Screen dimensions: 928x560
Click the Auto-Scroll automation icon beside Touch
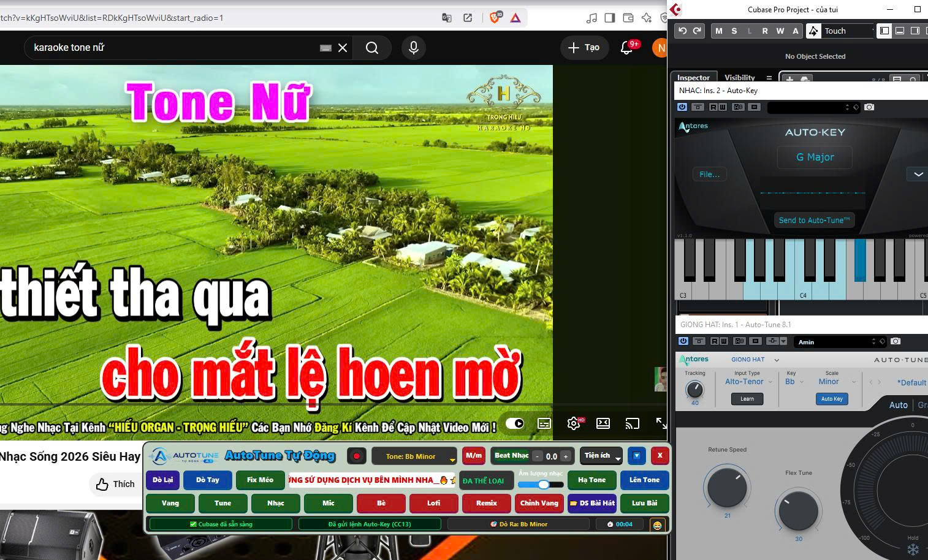[813, 31]
